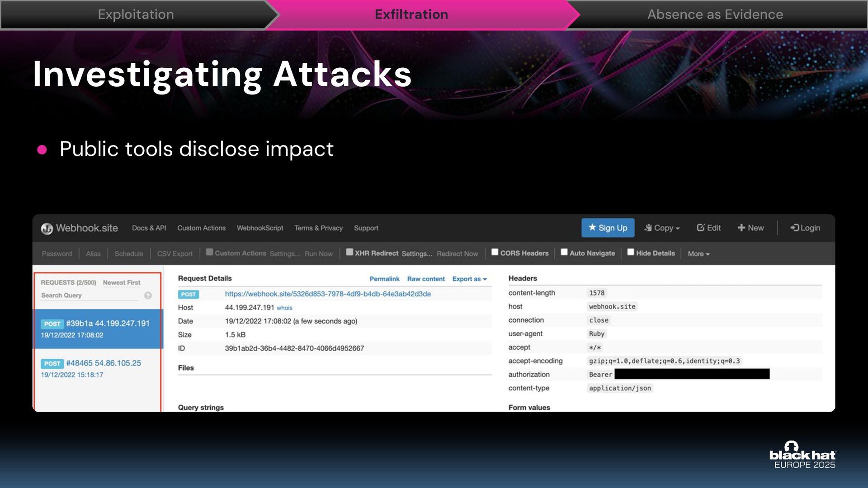Expand the More dropdown in toolbar

coord(698,254)
